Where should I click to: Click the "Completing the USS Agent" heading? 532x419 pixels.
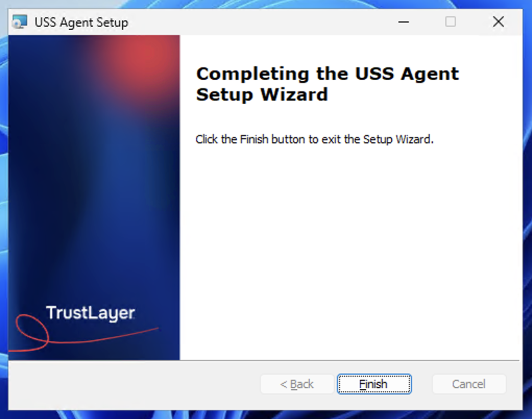tap(328, 73)
